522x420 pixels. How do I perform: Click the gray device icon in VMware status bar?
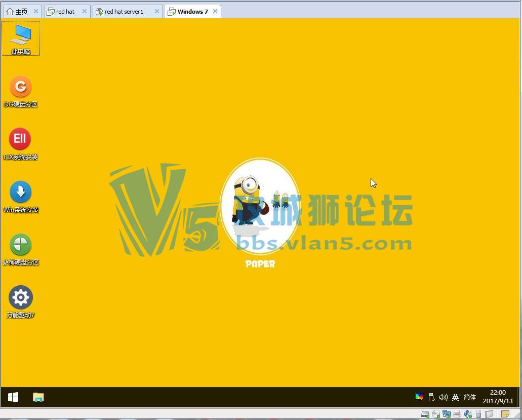pos(489,414)
